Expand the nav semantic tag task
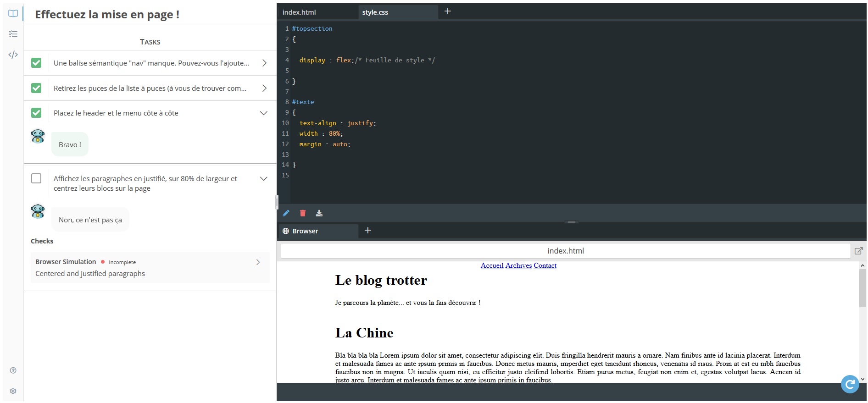This screenshot has width=868, height=403. [x=264, y=63]
